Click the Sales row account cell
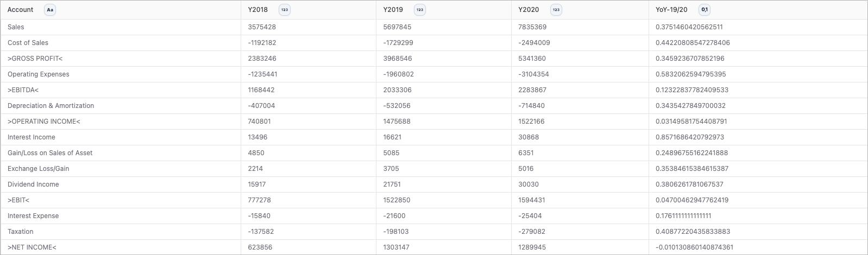Viewport: 868px width, 255px height. (121, 27)
